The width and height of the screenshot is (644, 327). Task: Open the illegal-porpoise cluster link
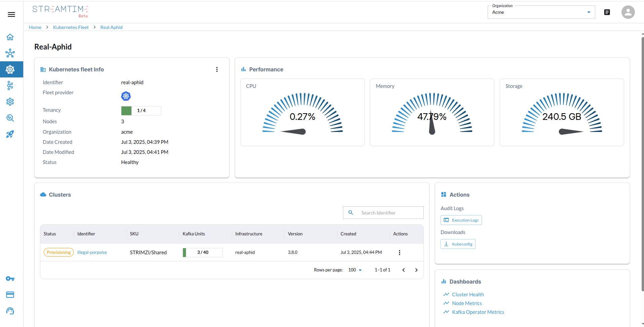tap(92, 253)
